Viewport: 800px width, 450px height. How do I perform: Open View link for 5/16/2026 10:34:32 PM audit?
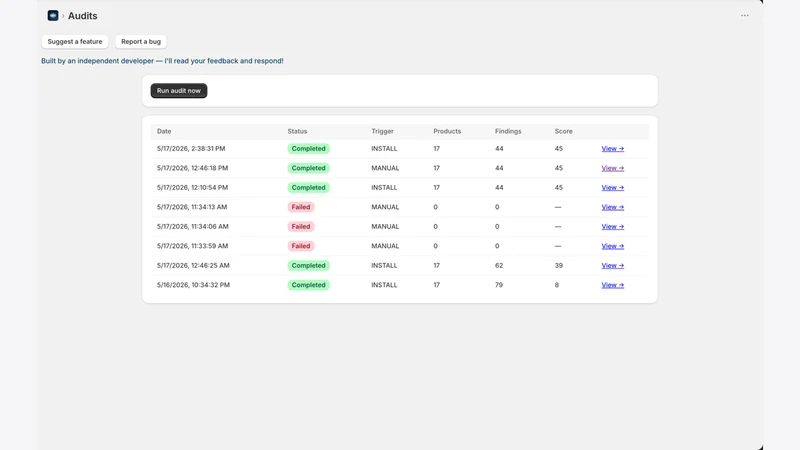(612, 285)
